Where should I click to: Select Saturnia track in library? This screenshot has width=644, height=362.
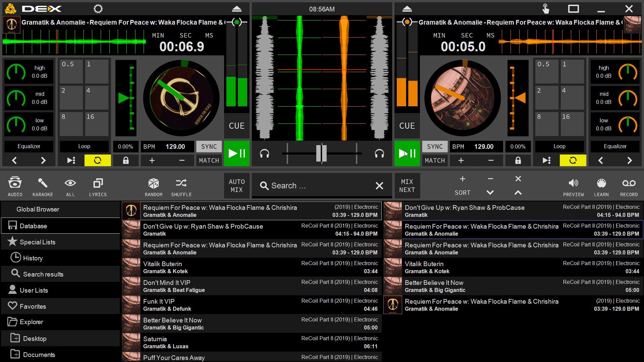pos(252,342)
